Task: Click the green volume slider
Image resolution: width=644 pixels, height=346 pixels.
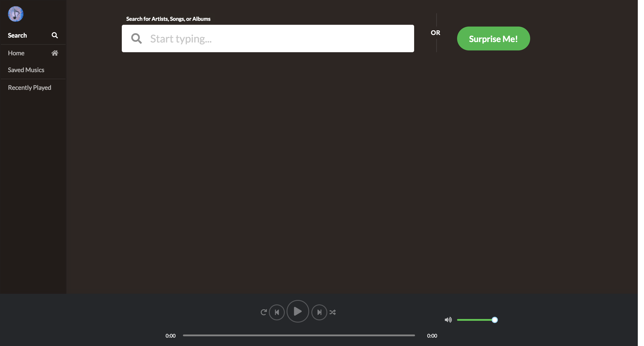Action: point(477,320)
